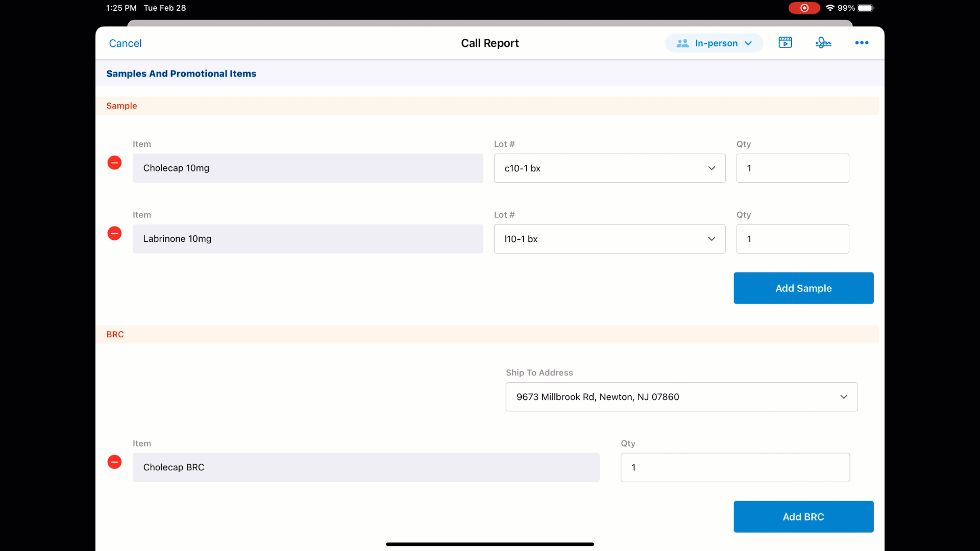980x551 pixels.
Task: Expand the l10-1 bx lot dropdown
Action: [609, 239]
